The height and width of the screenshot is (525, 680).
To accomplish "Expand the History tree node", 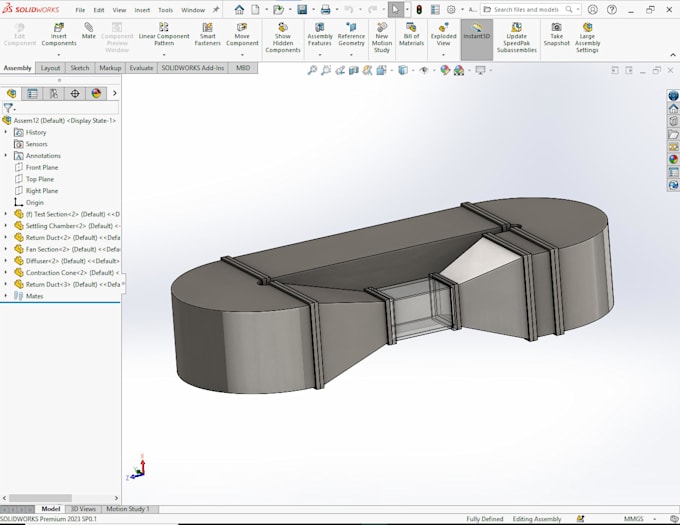I will point(6,132).
